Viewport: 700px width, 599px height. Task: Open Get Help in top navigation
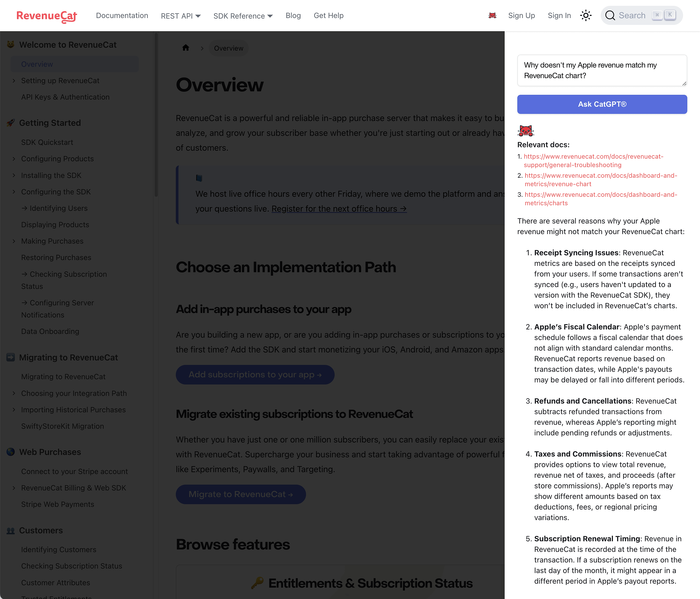(329, 16)
